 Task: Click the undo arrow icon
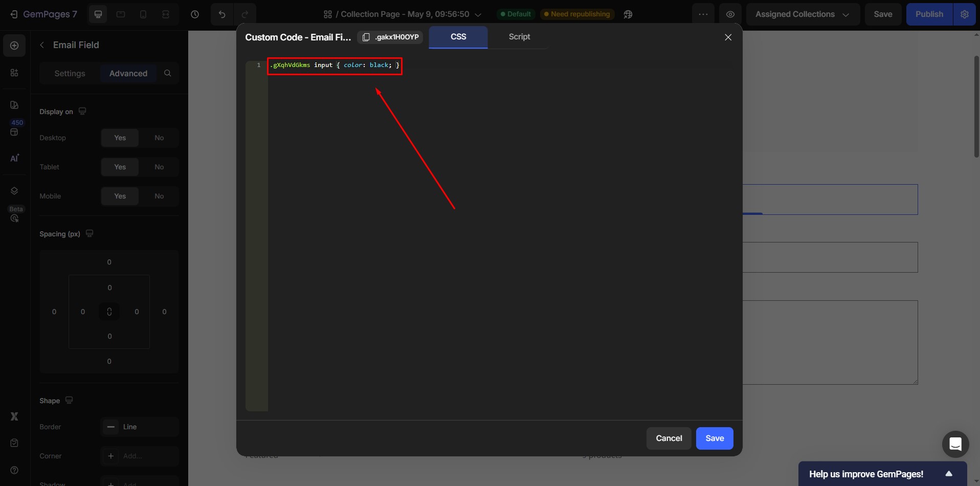(221, 14)
